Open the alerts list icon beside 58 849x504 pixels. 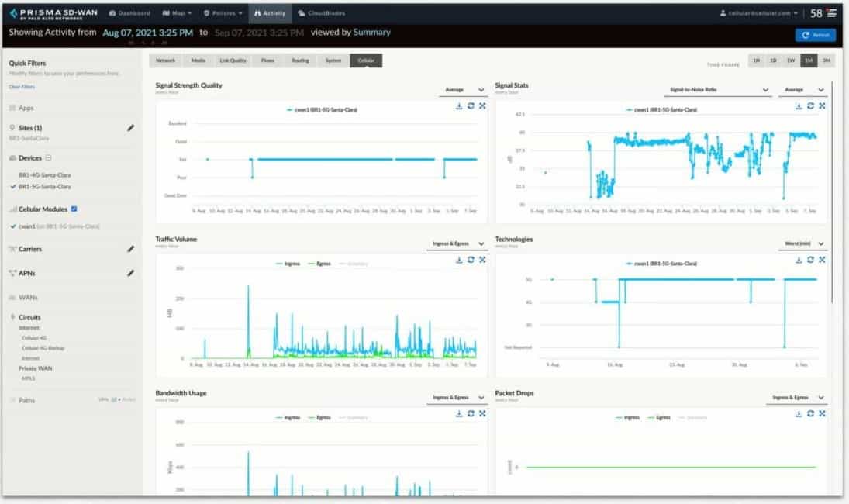pos(832,13)
